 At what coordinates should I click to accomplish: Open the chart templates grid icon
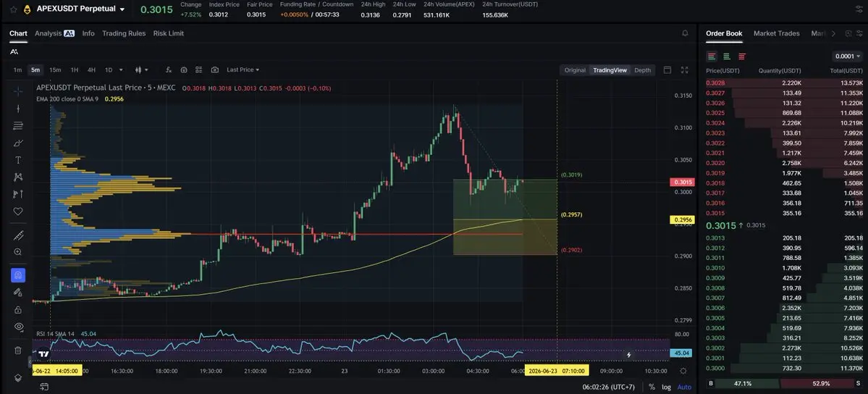[199, 70]
